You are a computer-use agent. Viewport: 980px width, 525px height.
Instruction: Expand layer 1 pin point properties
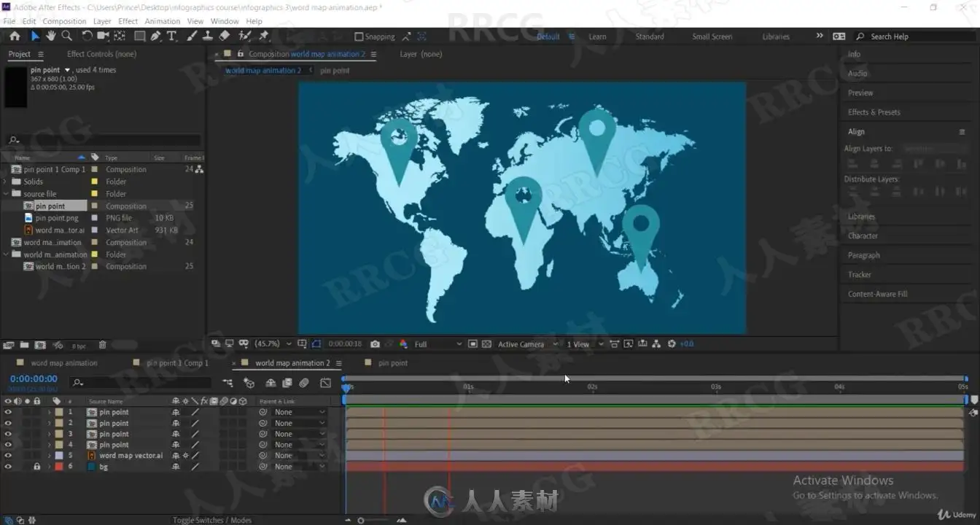(50, 412)
